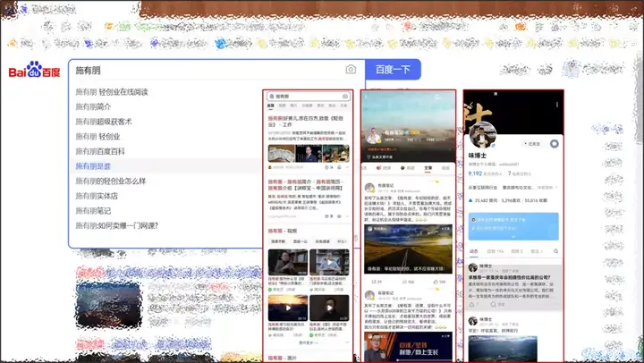
Task: Select suggestion 施有朋实体店
Action: click(x=97, y=196)
